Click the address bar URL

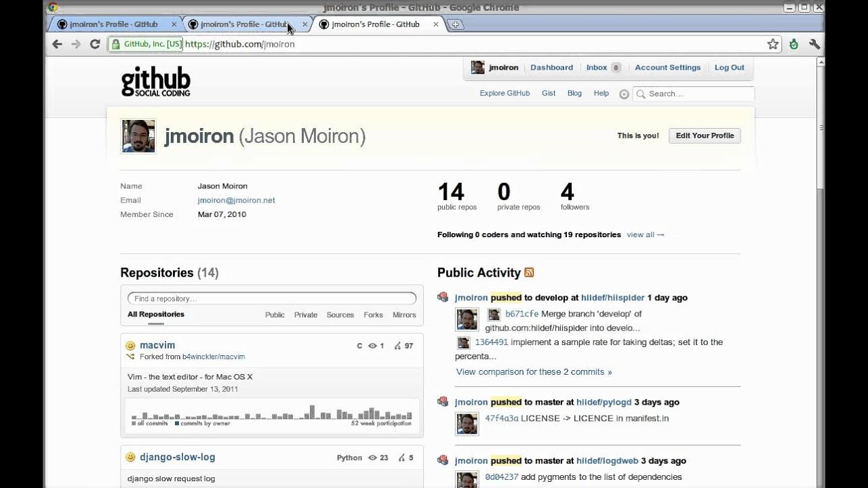(x=239, y=44)
